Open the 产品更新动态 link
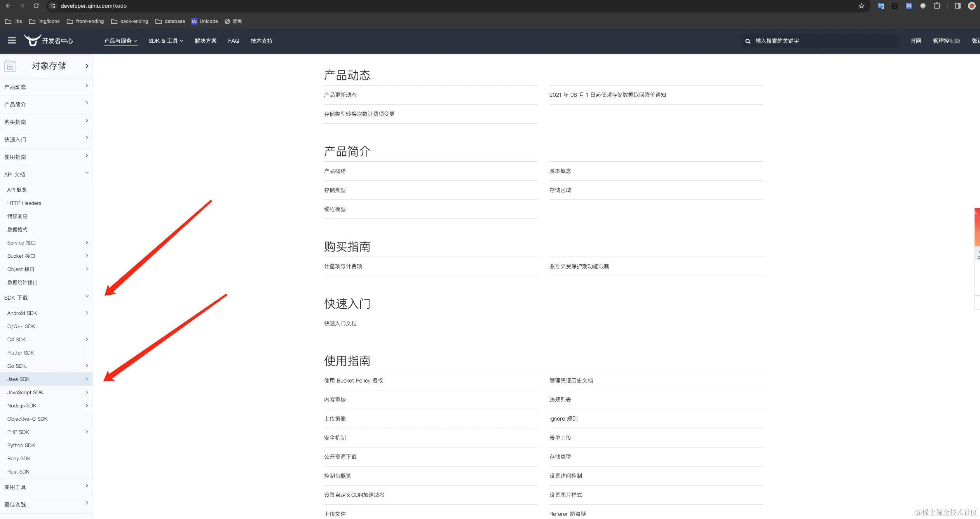Viewport: 980px width, 519px height. coord(340,95)
